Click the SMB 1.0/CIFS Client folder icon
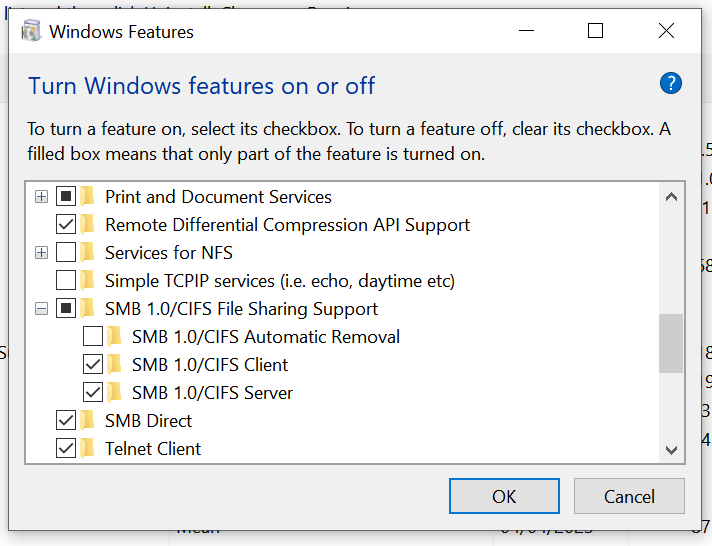The height and width of the screenshot is (546, 712). 115,364
